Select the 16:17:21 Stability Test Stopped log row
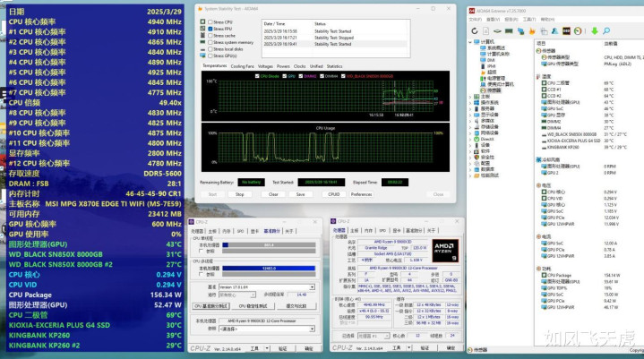The height and width of the screenshot is (359, 644). [335, 38]
